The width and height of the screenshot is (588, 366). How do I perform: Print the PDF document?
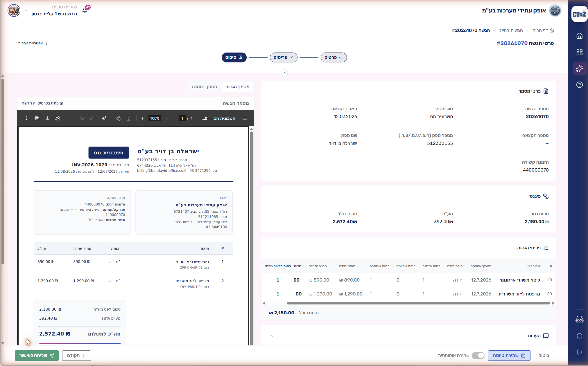(37, 118)
